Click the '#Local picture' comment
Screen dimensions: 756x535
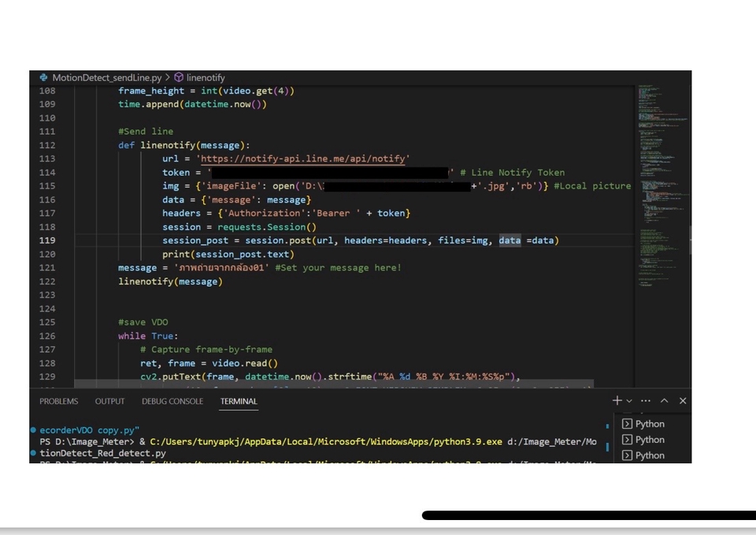click(x=592, y=186)
